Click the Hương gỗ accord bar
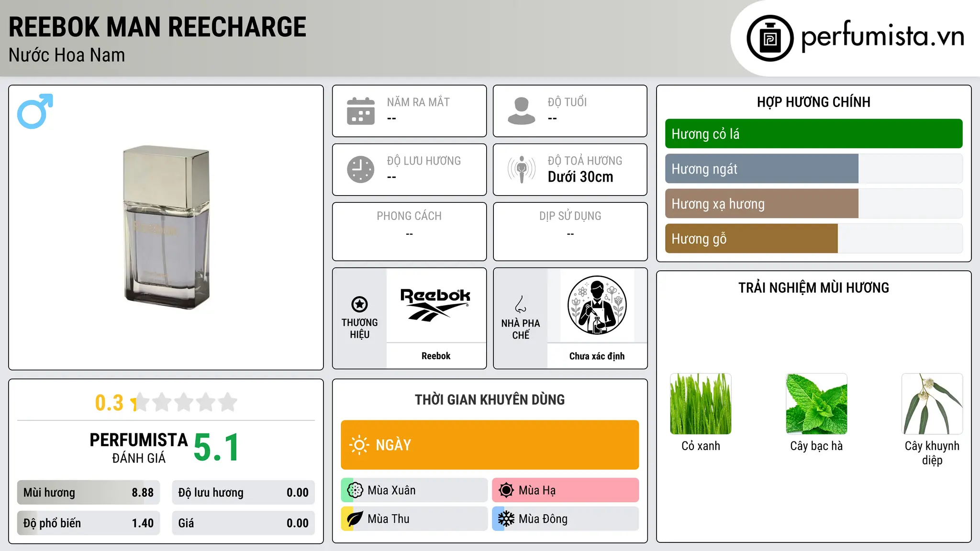This screenshot has width=980, height=551. 813,239
